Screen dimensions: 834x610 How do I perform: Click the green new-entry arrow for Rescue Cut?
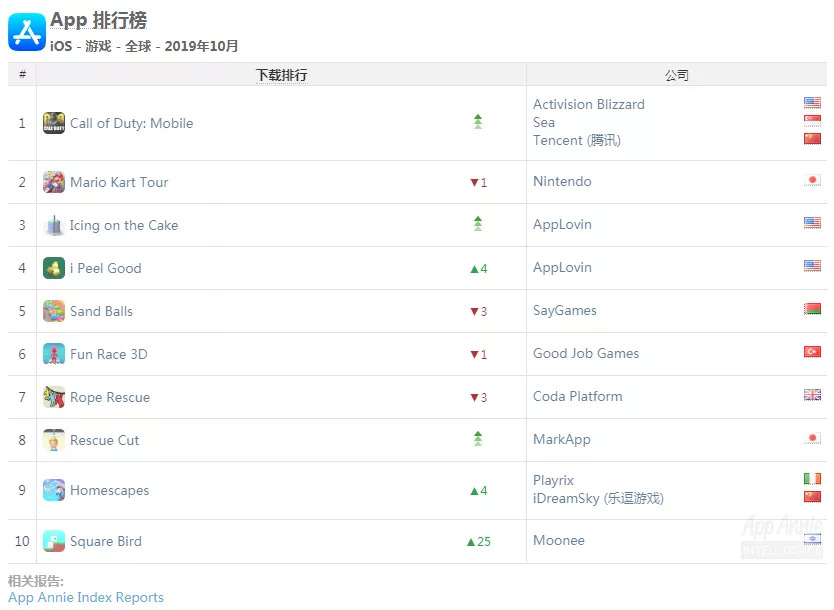tap(478, 439)
